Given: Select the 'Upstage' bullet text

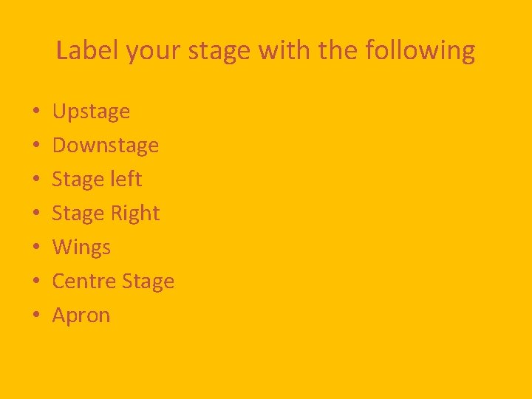Looking at the screenshot, I should [x=91, y=112].
